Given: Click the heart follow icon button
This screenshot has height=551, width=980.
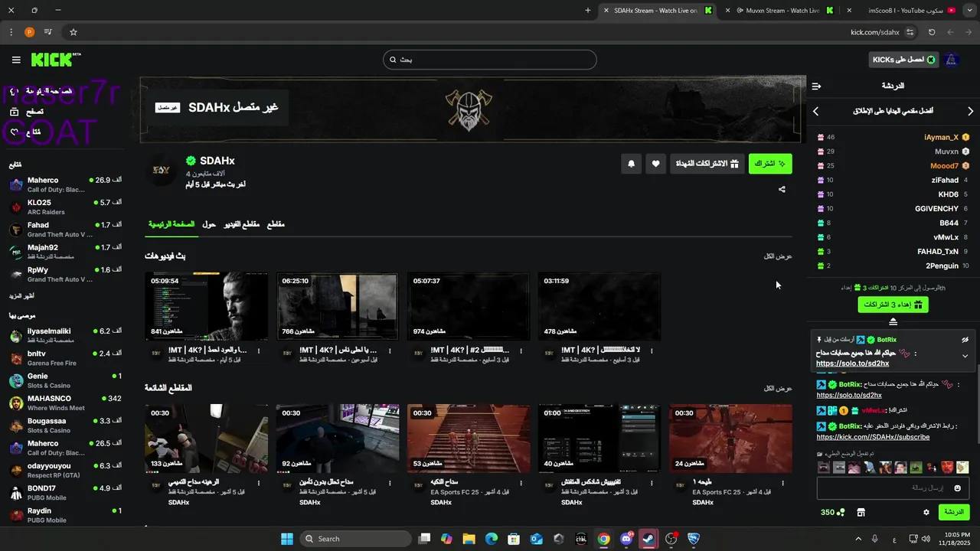Looking at the screenshot, I should (656, 164).
